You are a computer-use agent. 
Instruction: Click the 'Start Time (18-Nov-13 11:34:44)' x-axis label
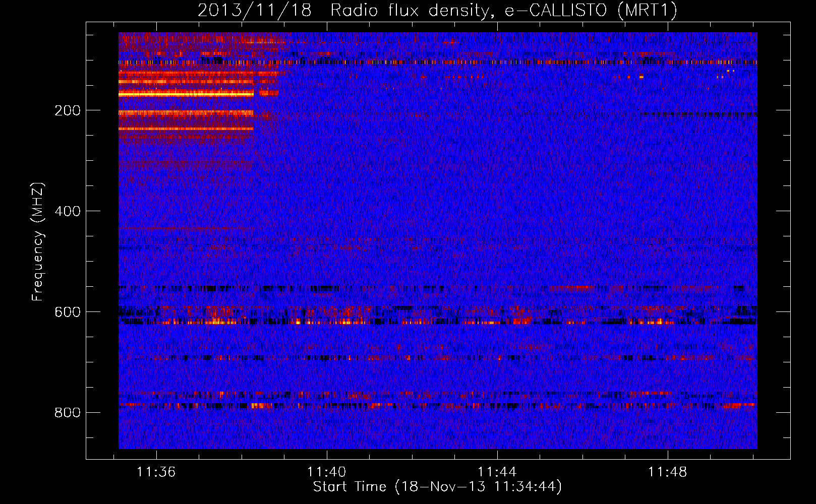pos(437,486)
